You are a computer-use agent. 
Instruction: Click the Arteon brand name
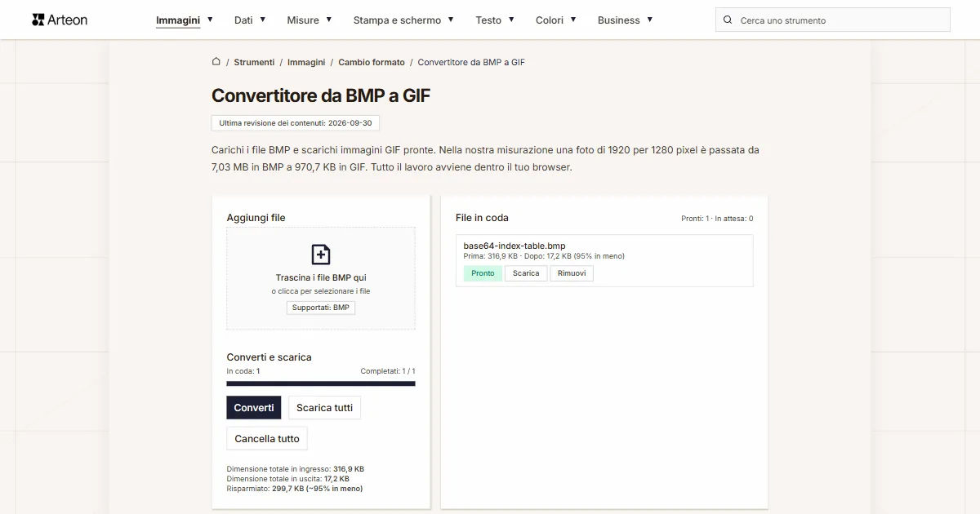coord(68,20)
